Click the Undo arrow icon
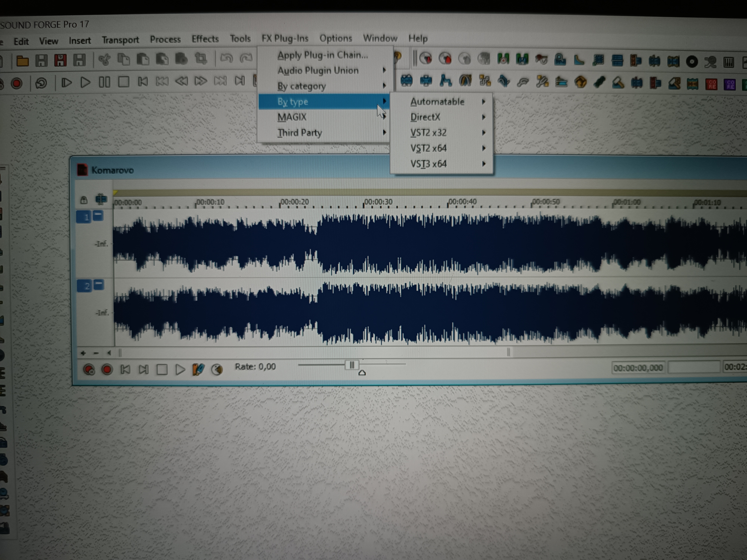This screenshot has height=560, width=747. point(226,58)
